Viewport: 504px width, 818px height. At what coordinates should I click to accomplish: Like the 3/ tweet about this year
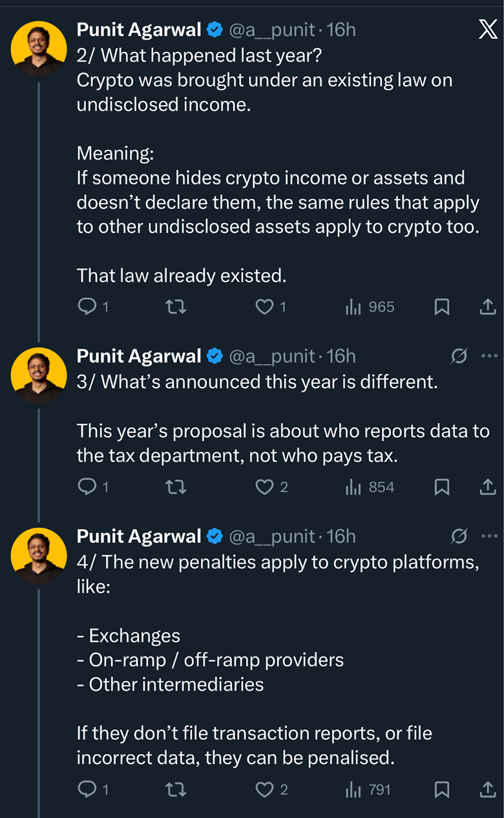[264, 487]
